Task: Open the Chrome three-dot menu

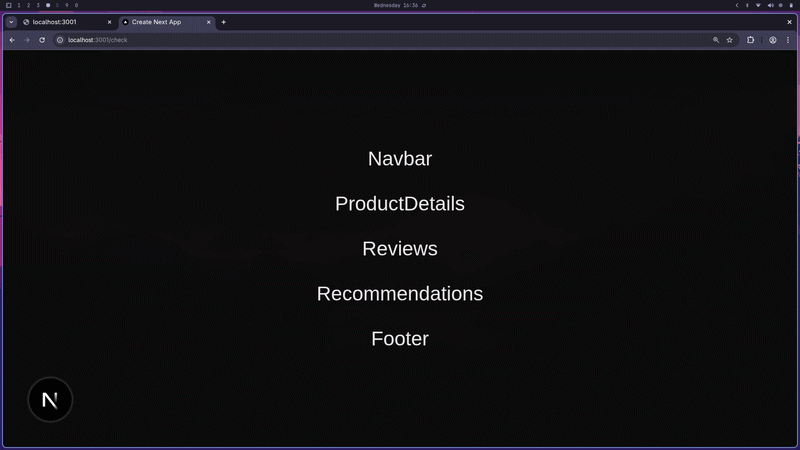Action: pyautogui.click(x=788, y=40)
